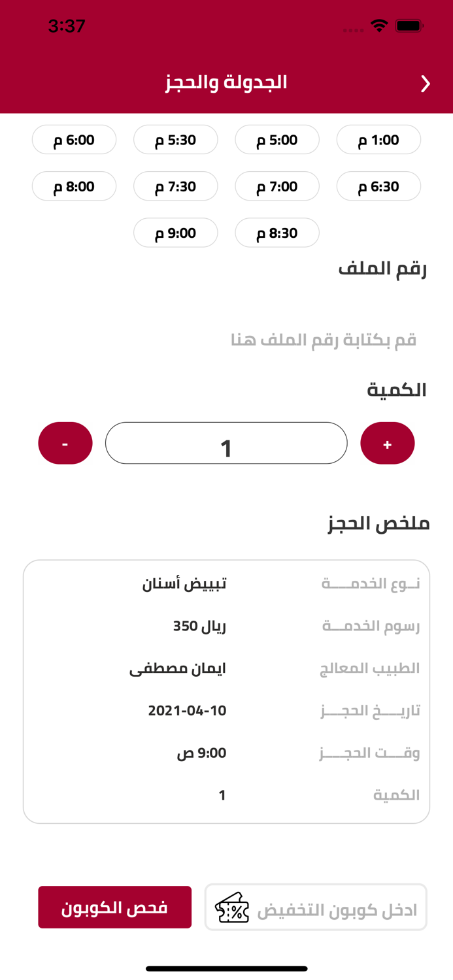The height and width of the screenshot is (980, 453).
Task: Tap the Wi-Fi icon in status bar
Action: (x=380, y=27)
